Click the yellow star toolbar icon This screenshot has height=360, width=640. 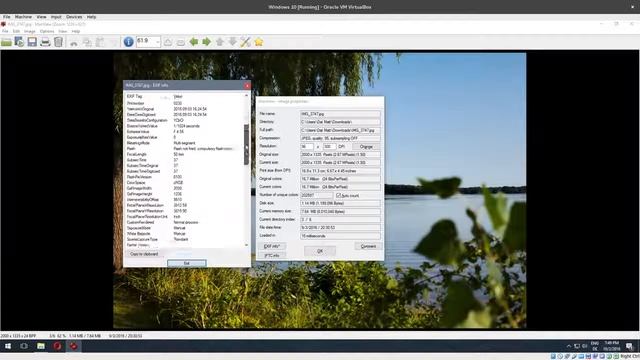259,42
